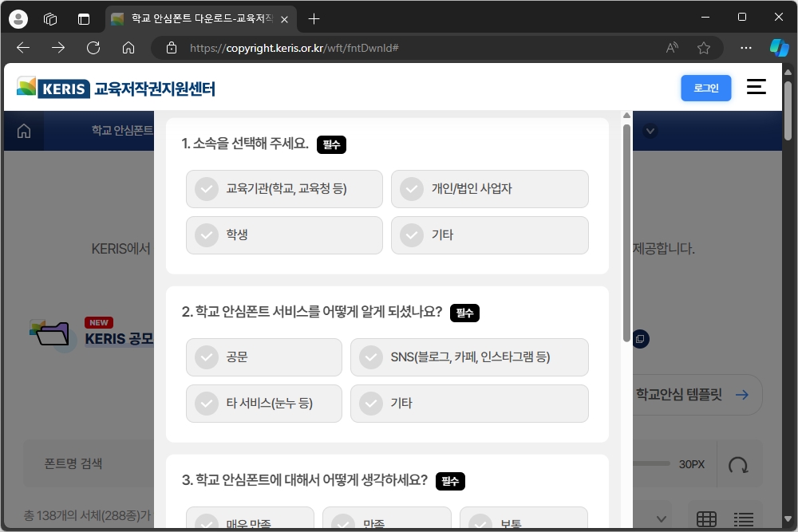Click the survey dialog scrollbar thumb

[x=626, y=233]
